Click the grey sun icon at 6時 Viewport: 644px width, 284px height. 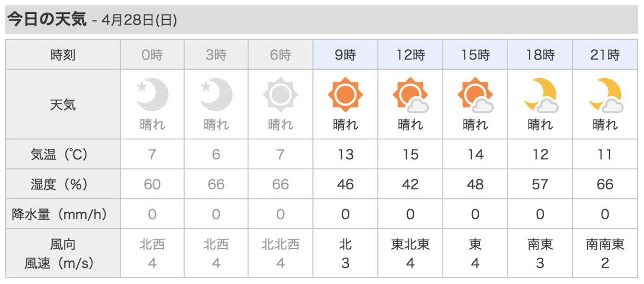click(280, 95)
